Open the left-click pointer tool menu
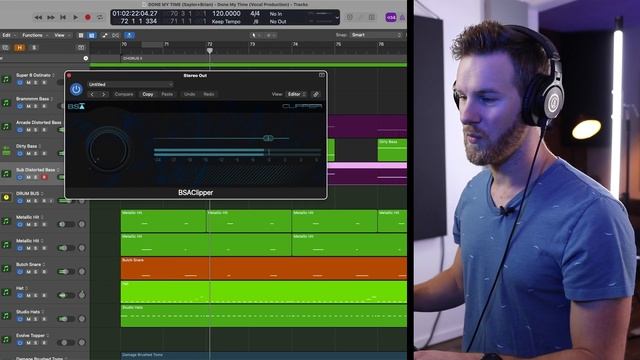 click(x=256, y=36)
